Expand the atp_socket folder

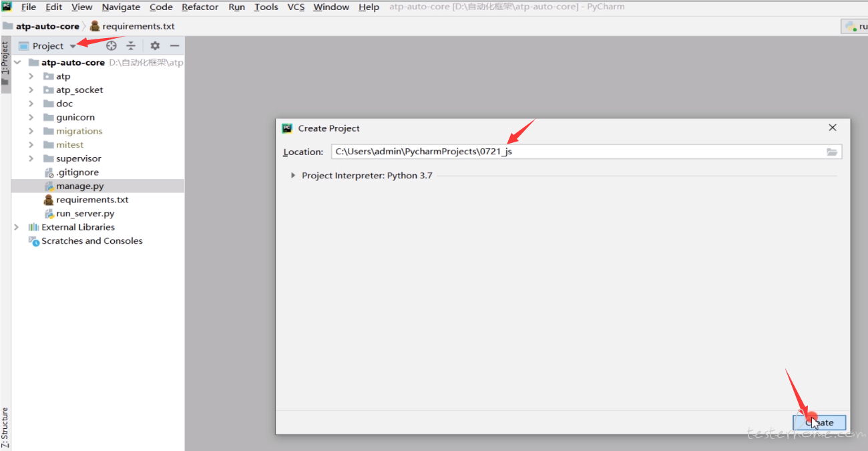[31, 90]
